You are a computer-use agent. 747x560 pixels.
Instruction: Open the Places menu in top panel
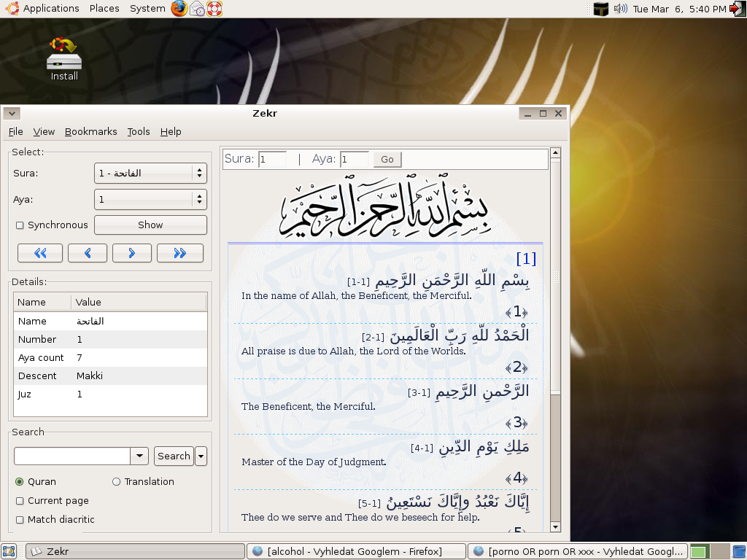104,9
